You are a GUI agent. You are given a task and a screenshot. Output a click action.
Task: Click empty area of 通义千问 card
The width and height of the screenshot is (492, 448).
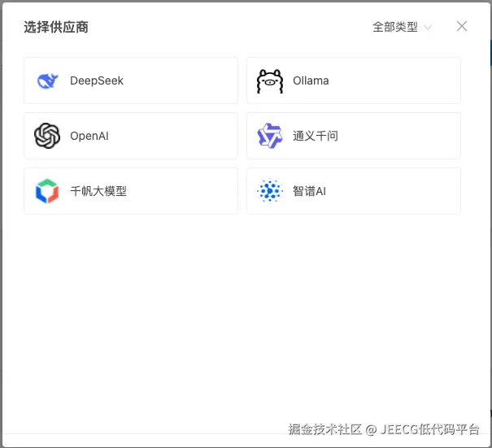click(399, 136)
